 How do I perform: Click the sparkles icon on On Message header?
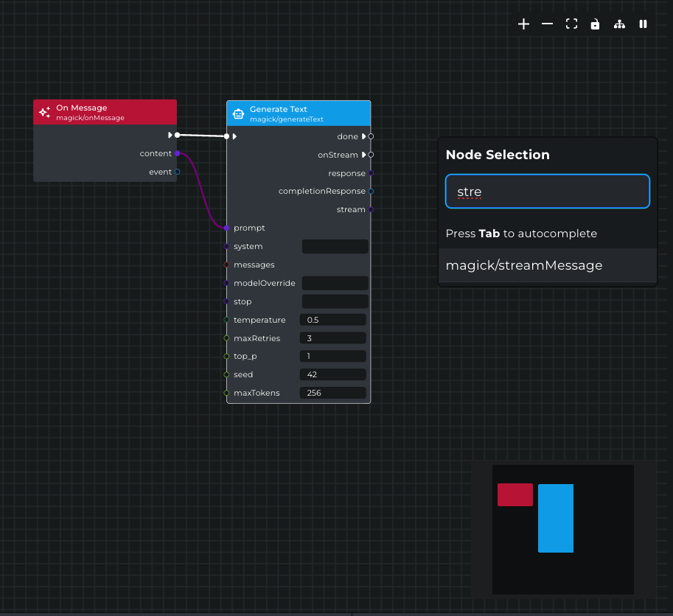click(44, 112)
